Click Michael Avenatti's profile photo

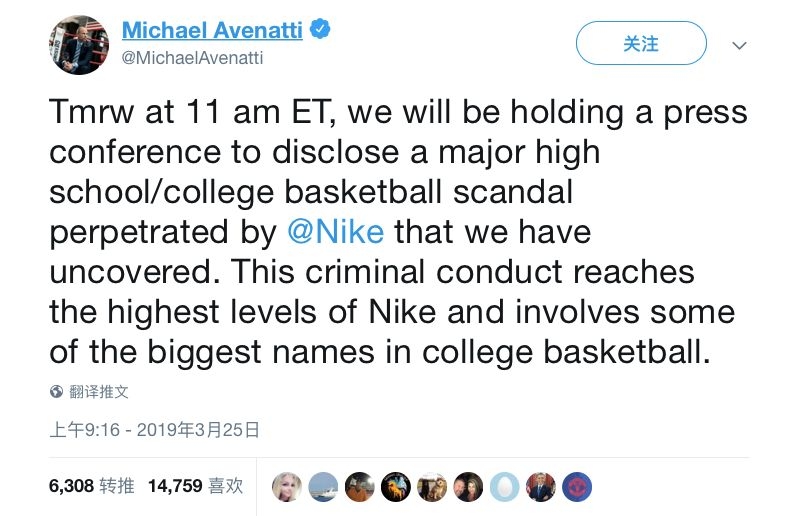pos(79,44)
